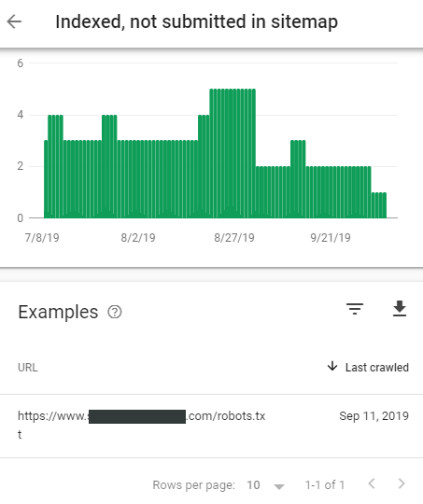
Task: Go to next page of results
Action: pyautogui.click(x=402, y=483)
